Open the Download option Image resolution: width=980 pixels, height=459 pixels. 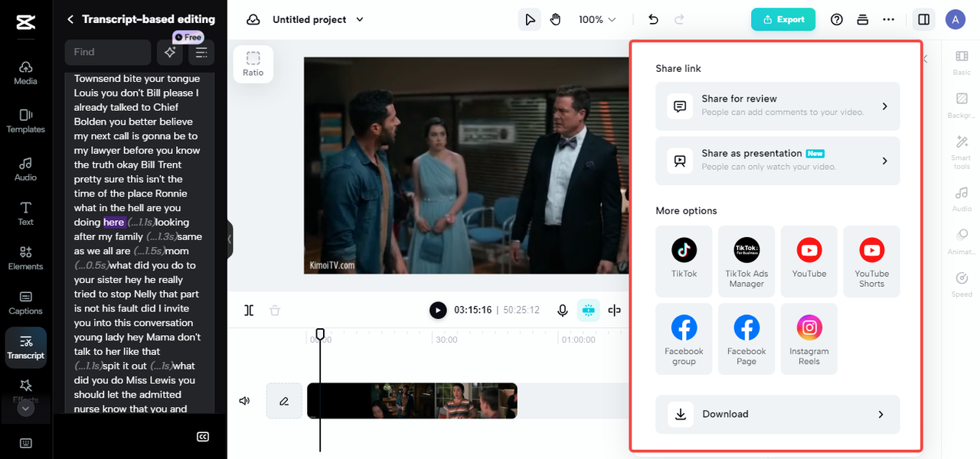(778, 415)
